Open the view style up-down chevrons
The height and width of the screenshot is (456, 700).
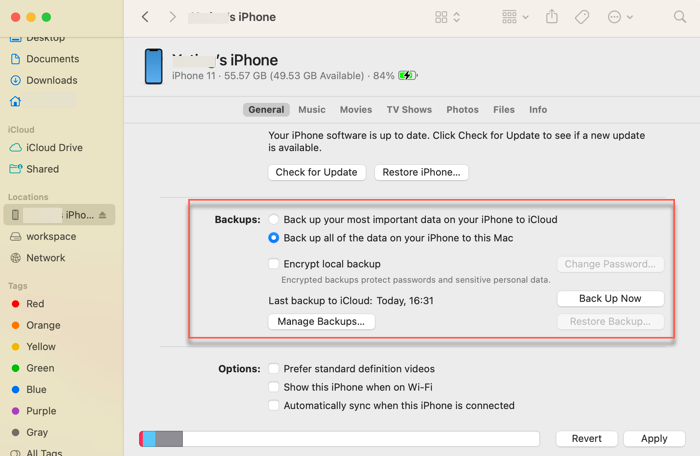tap(457, 17)
